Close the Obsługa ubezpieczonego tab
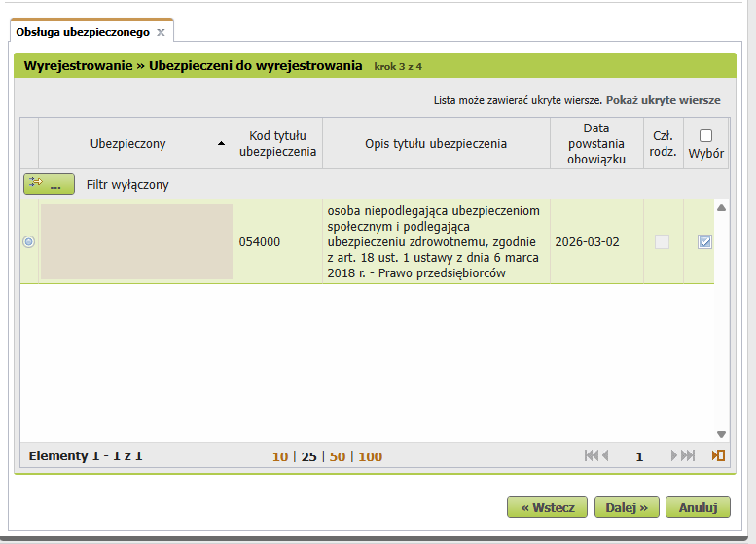Screen dimensions: 756x544 (162, 32)
